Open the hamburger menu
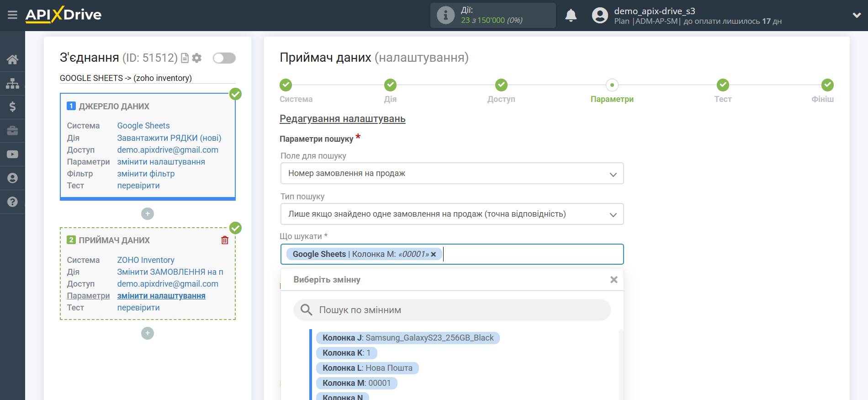This screenshot has height=400, width=868. pyautogui.click(x=12, y=15)
